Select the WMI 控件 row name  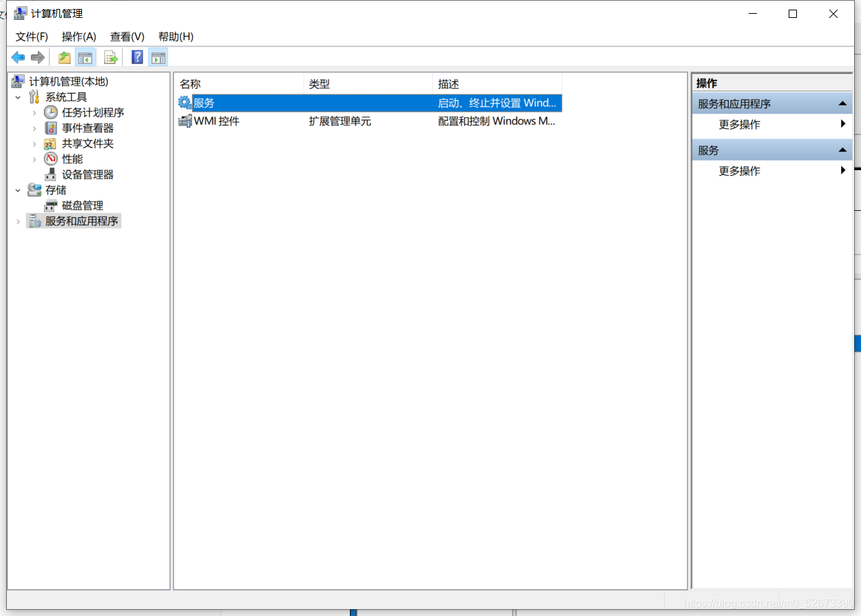click(216, 121)
